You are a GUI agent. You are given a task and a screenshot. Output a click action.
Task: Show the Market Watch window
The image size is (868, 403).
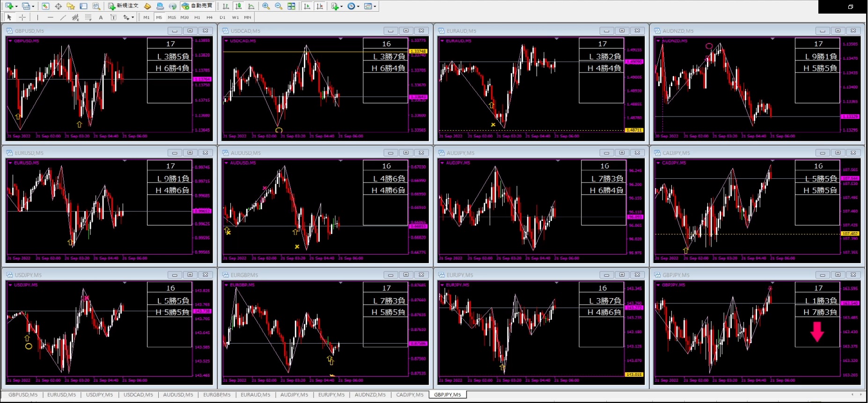pyautogui.click(x=45, y=6)
